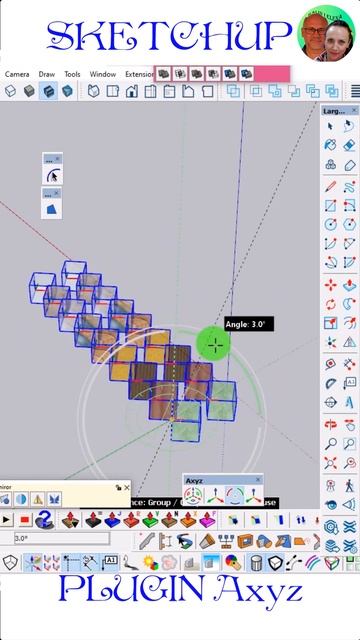The width and height of the screenshot is (360, 640).
Task: Open the Extensions menu
Action: tap(139, 74)
